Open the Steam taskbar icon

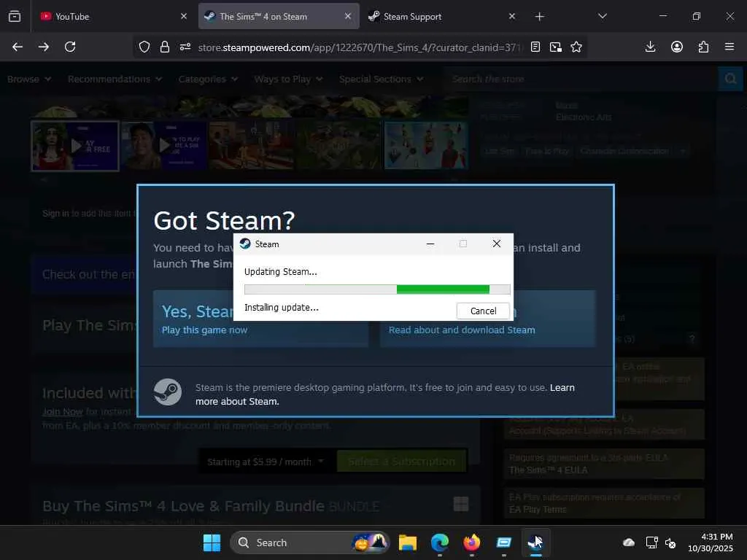(x=535, y=542)
